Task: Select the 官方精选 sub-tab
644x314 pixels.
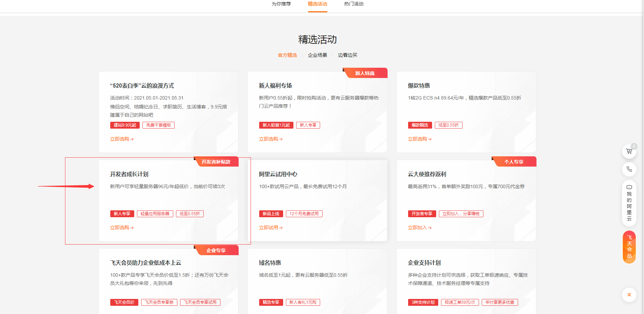Action: pos(287,55)
